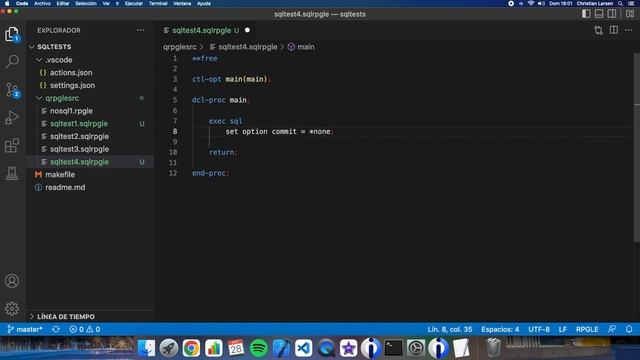The height and width of the screenshot is (360, 640).
Task: Toggle the primary sidebar layout icon
Action: (x=586, y=14)
